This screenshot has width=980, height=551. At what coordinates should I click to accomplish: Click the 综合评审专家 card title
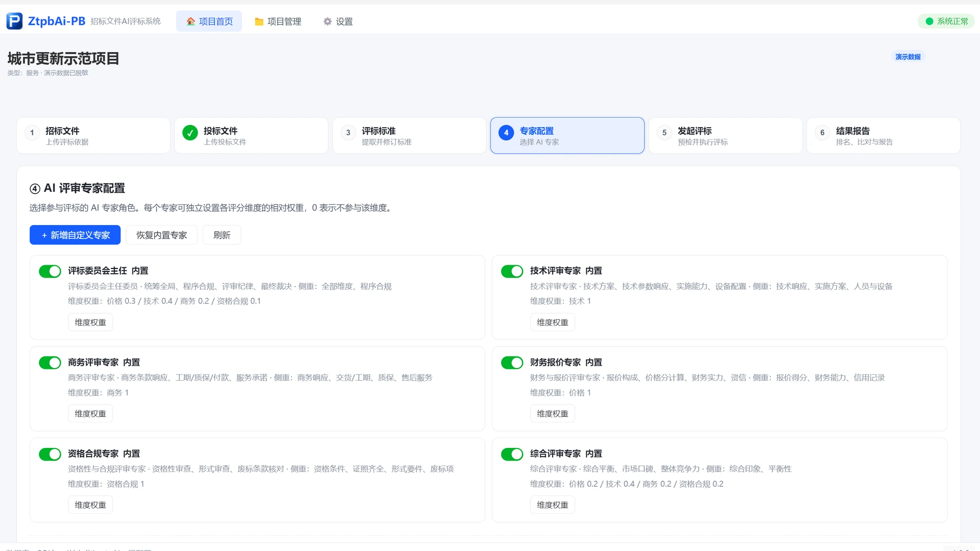555,454
